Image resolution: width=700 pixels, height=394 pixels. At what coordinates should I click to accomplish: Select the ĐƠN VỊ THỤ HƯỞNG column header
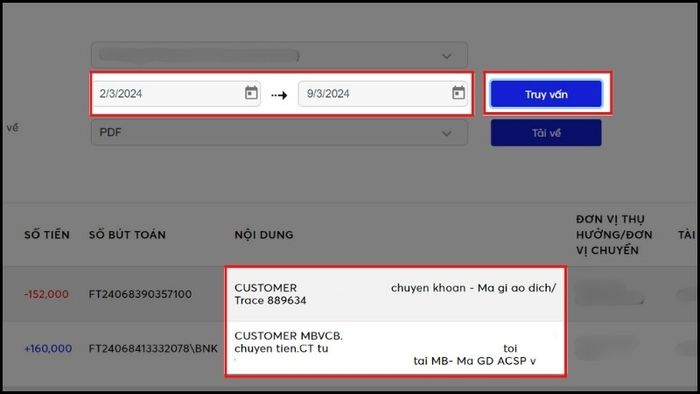click(614, 235)
